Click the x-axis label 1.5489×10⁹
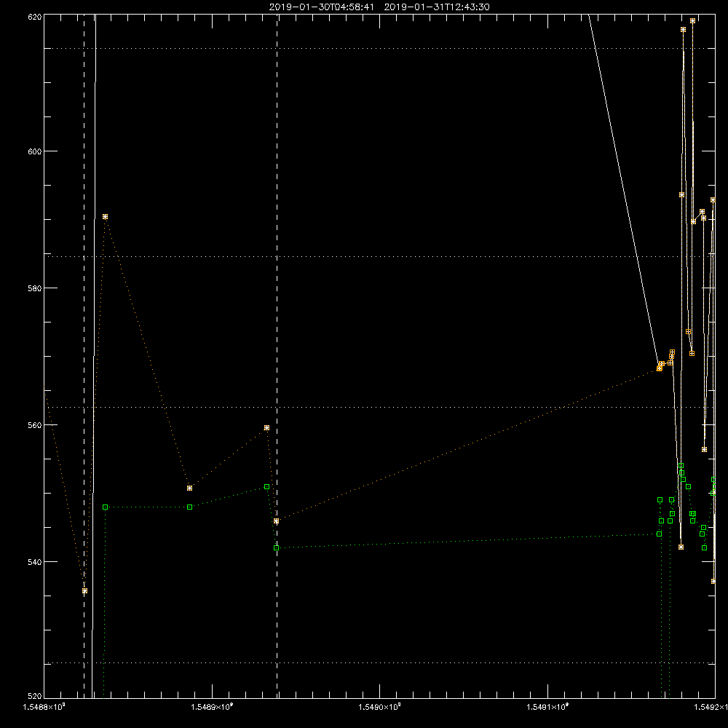 212,707
